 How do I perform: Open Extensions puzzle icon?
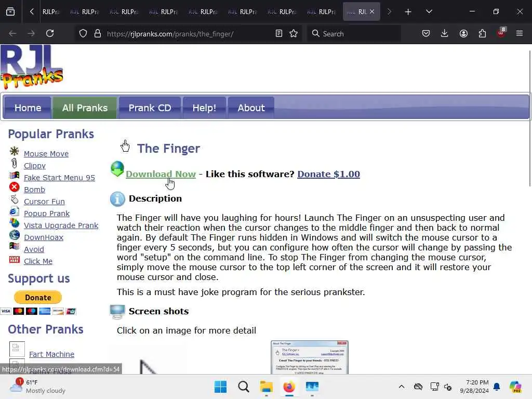482,33
